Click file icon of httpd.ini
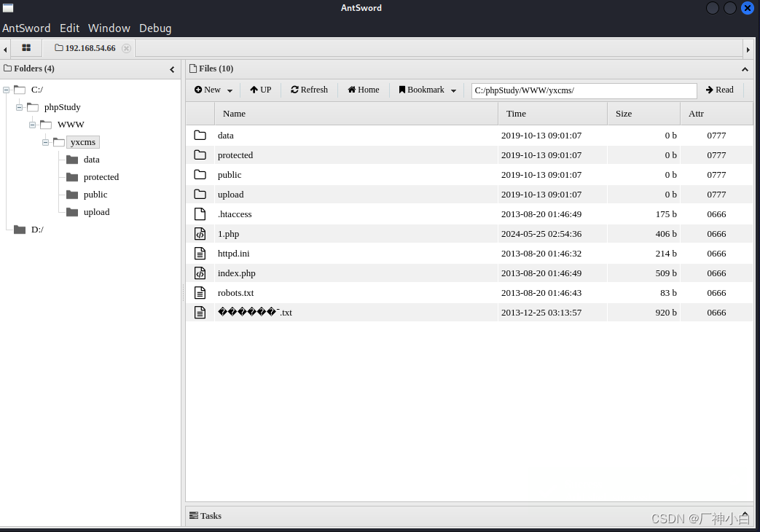This screenshot has width=760, height=532. [x=200, y=253]
